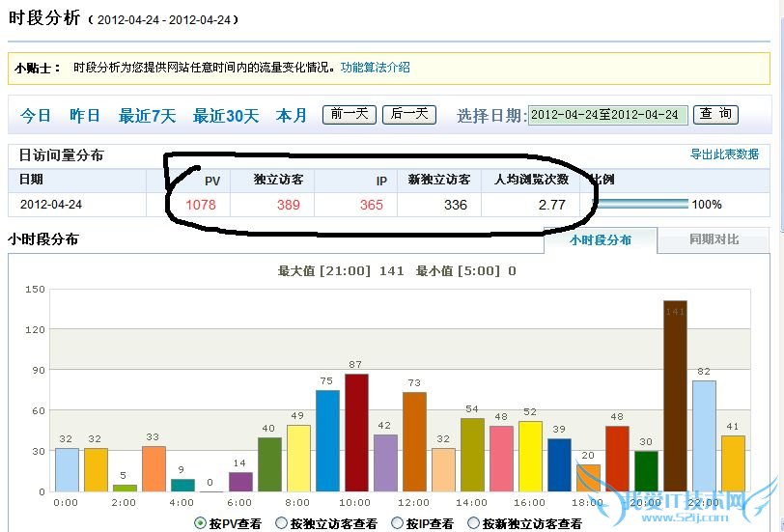Image resolution: width=784 pixels, height=532 pixels.
Task: Open the 功能算法介绍 link
Action: pyautogui.click(x=375, y=68)
